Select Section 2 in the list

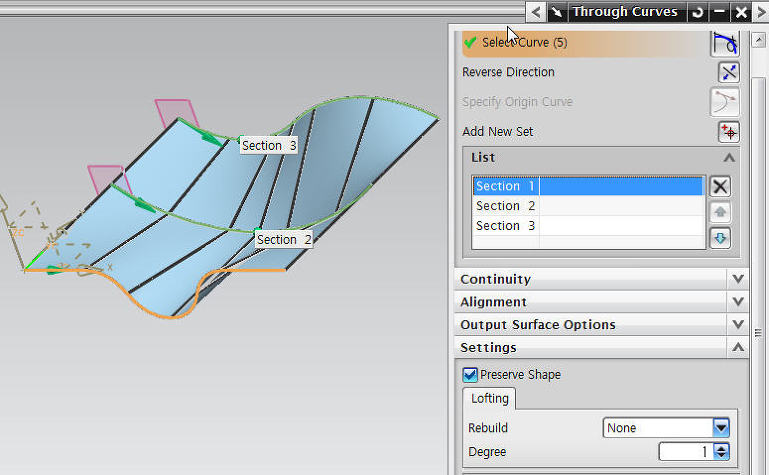click(506, 206)
